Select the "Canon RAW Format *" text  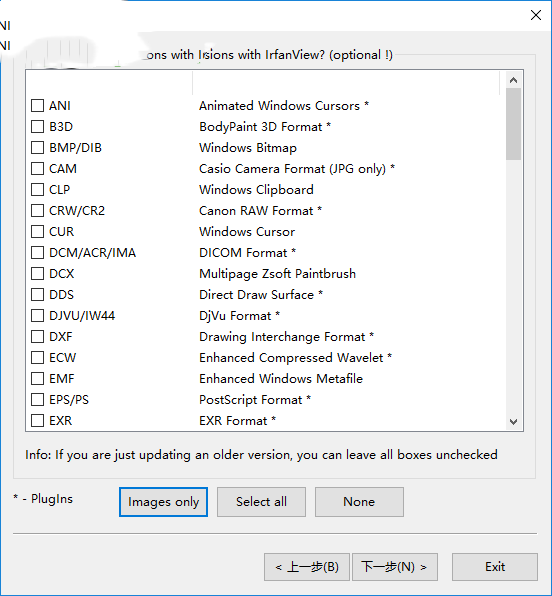(x=260, y=210)
